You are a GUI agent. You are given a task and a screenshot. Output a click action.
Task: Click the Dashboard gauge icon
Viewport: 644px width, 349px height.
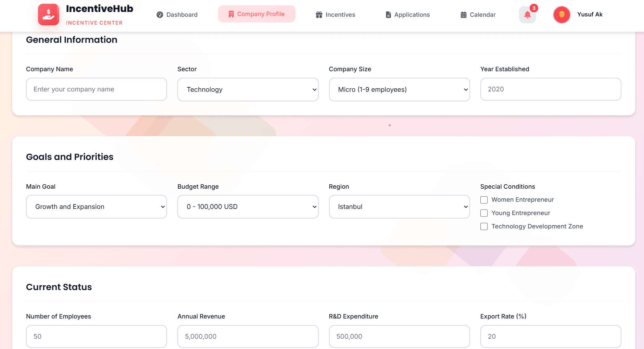(159, 14)
